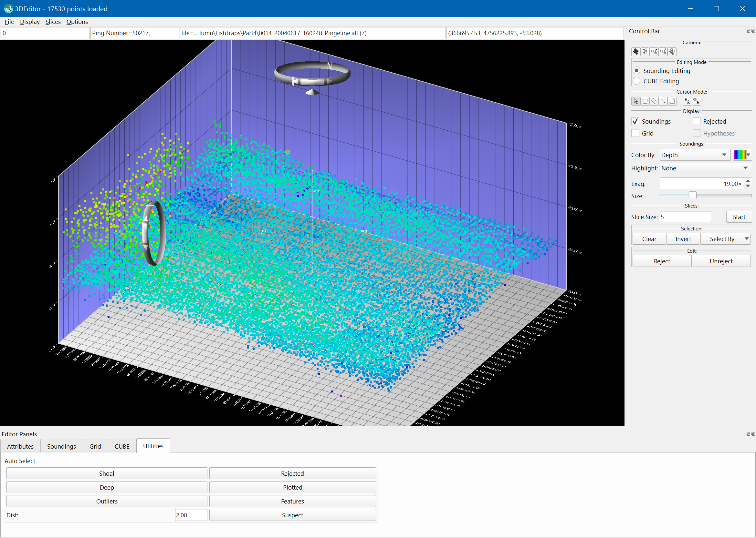
Task: Open the Slices menu
Action: pos(53,22)
